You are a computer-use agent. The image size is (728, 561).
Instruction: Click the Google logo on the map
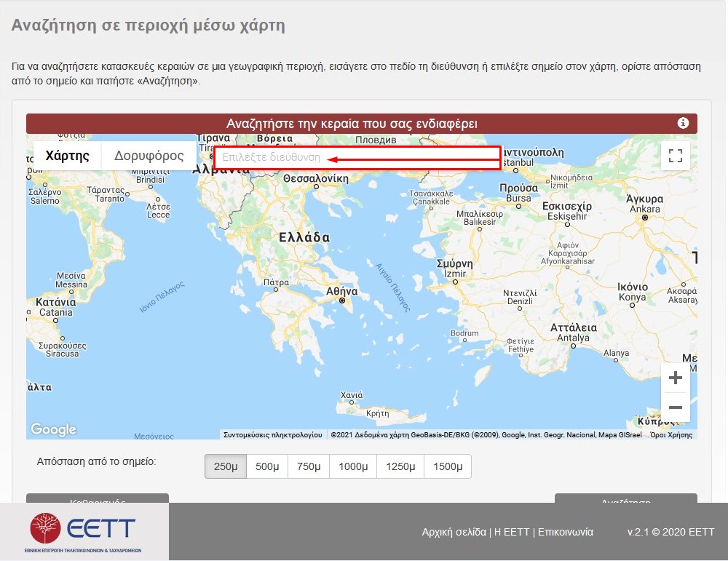[53, 429]
